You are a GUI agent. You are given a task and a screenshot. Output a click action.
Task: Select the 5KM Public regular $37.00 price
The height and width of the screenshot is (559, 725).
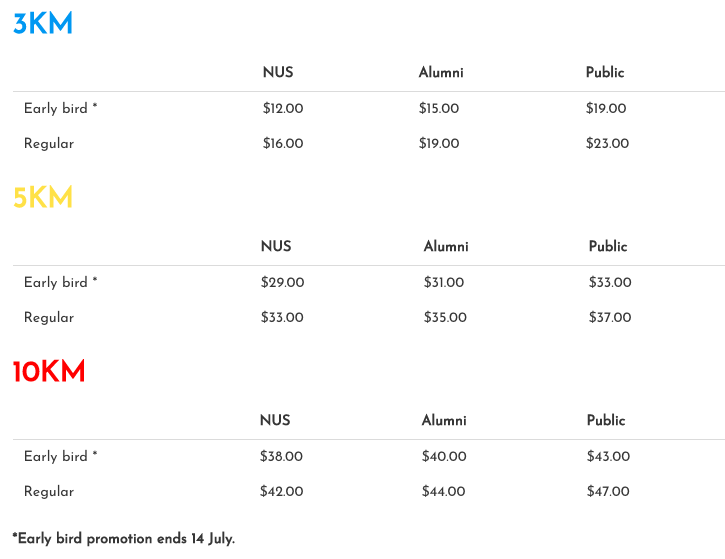coord(610,317)
